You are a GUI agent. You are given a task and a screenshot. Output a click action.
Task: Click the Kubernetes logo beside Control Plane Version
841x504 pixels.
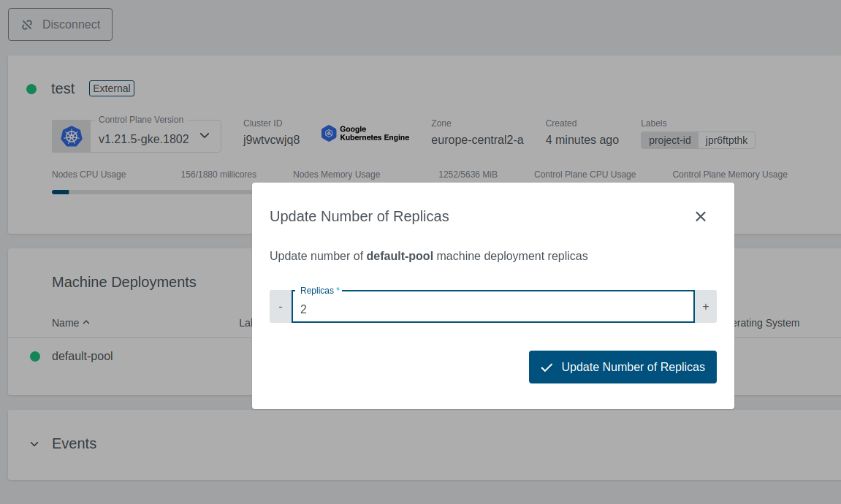pos(71,135)
